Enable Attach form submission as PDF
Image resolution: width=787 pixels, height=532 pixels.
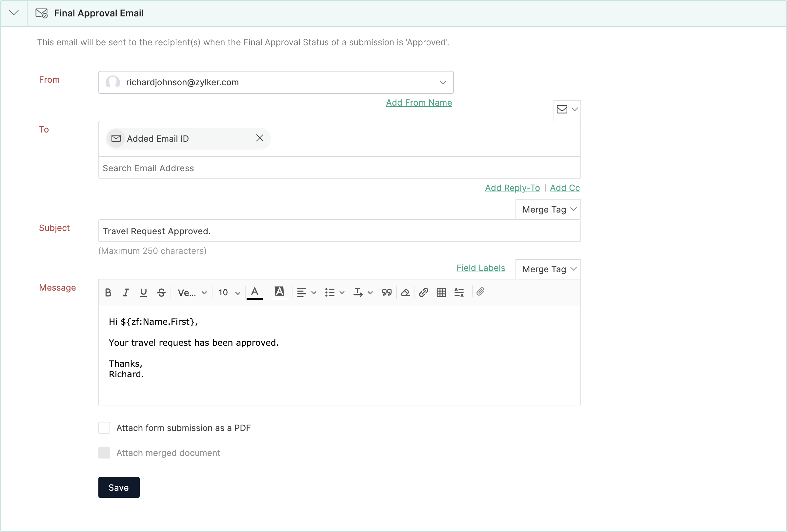tap(104, 428)
